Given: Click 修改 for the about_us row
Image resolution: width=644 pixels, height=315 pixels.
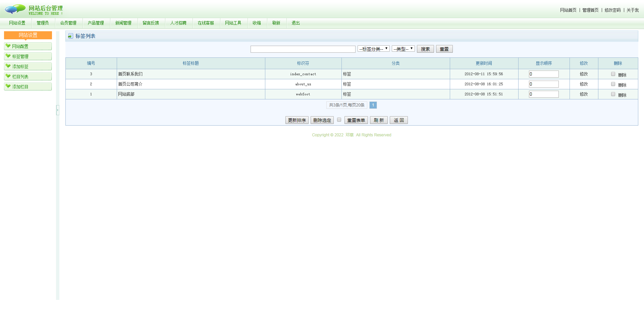Looking at the screenshot, I should [x=584, y=84].
